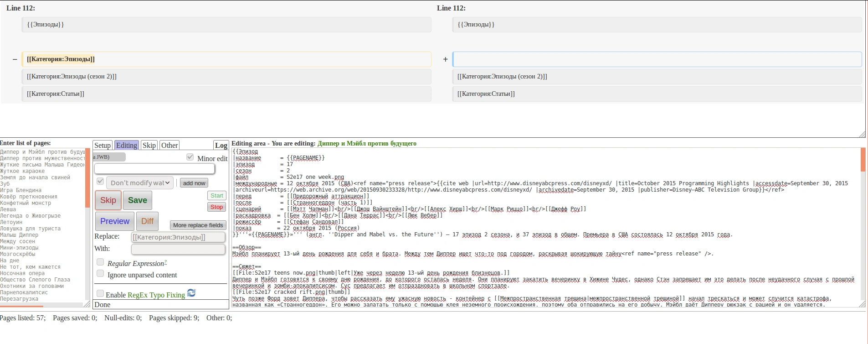Click "Конфетный монстр" in the page list
Viewport: 868px width, 344px height.
26,203
